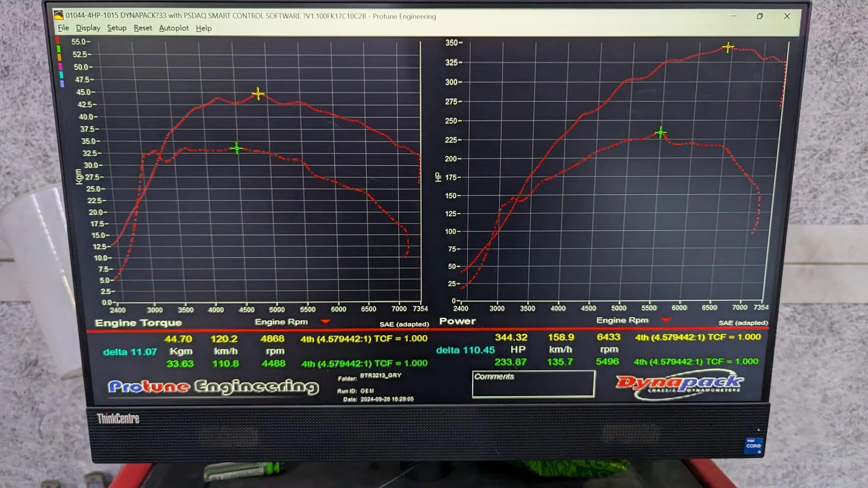Open the Setup menu
The image size is (868, 488).
point(117,28)
